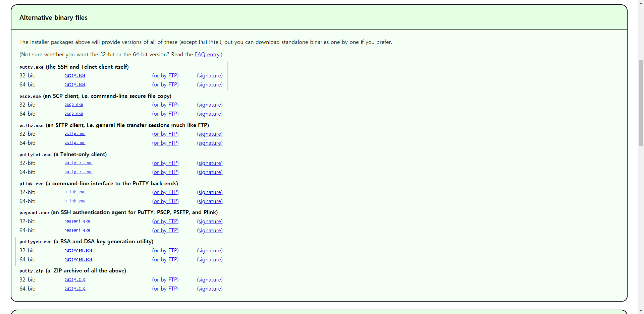Viewport: 644px width, 314px height.
Task: Download 32-bit puttytel.exe
Action: 78,163
